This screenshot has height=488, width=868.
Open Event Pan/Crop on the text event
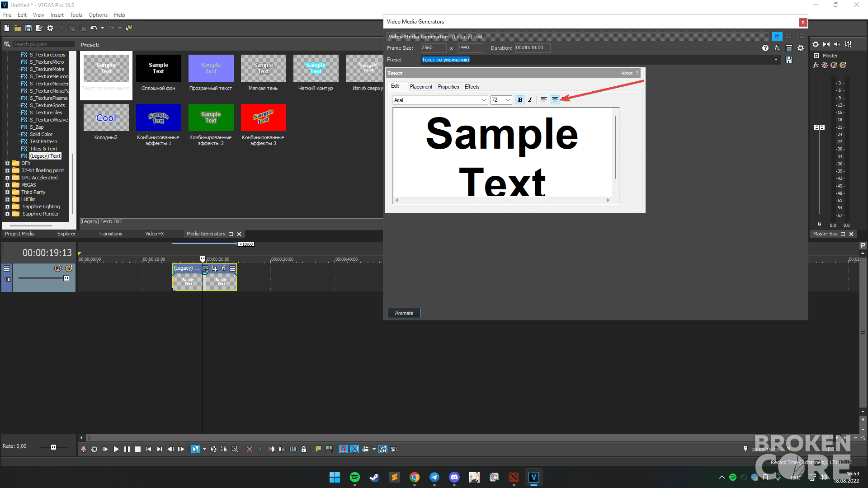(214, 268)
